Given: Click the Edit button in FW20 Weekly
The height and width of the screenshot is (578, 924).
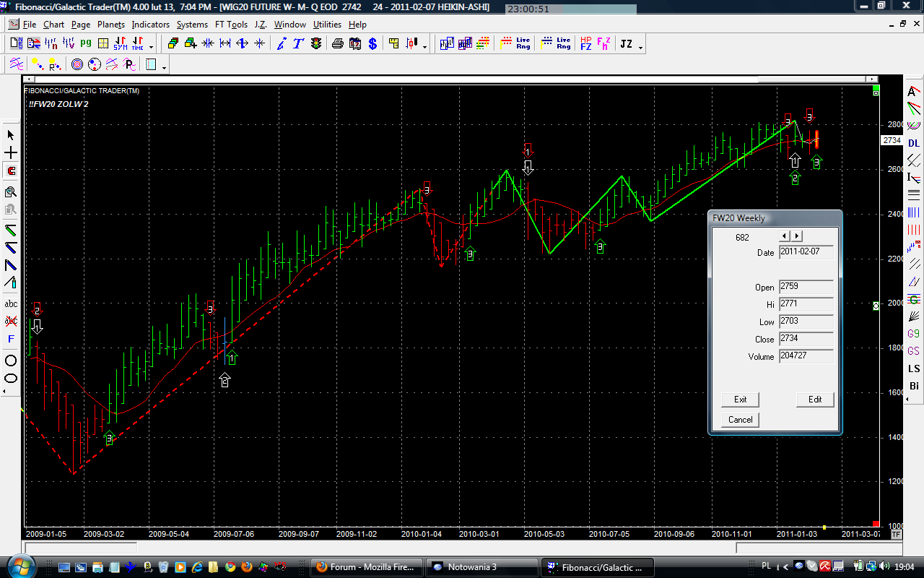Looking at the screenshot, I should (x=815, y=400).
